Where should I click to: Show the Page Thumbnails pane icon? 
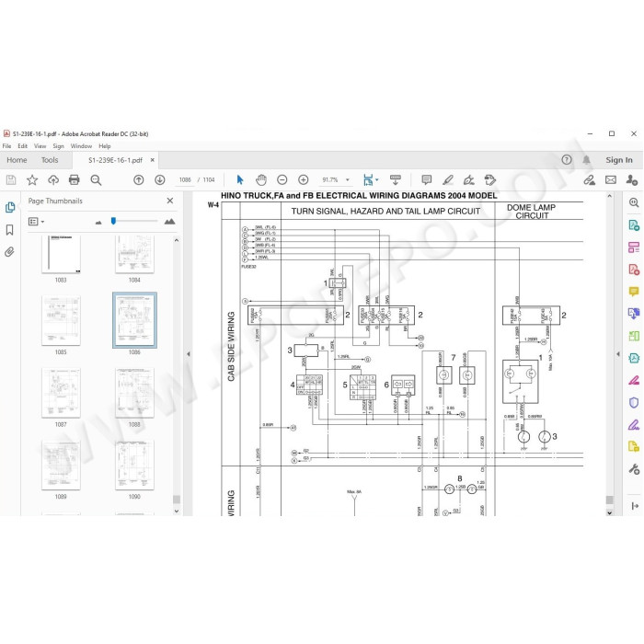[10, 207]
